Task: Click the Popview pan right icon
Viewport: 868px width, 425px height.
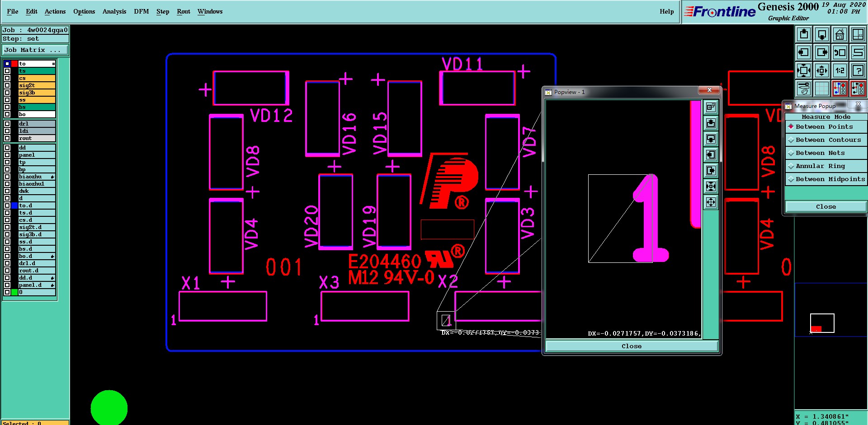Action: (x=711, y=171)
